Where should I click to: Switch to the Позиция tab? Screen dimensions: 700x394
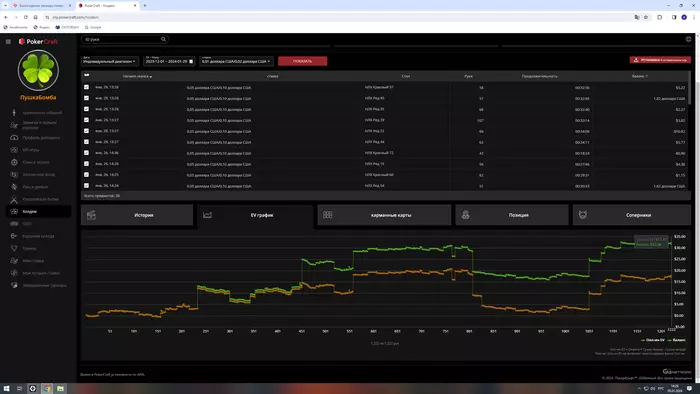pyautogui.click(x=512, y=215)
